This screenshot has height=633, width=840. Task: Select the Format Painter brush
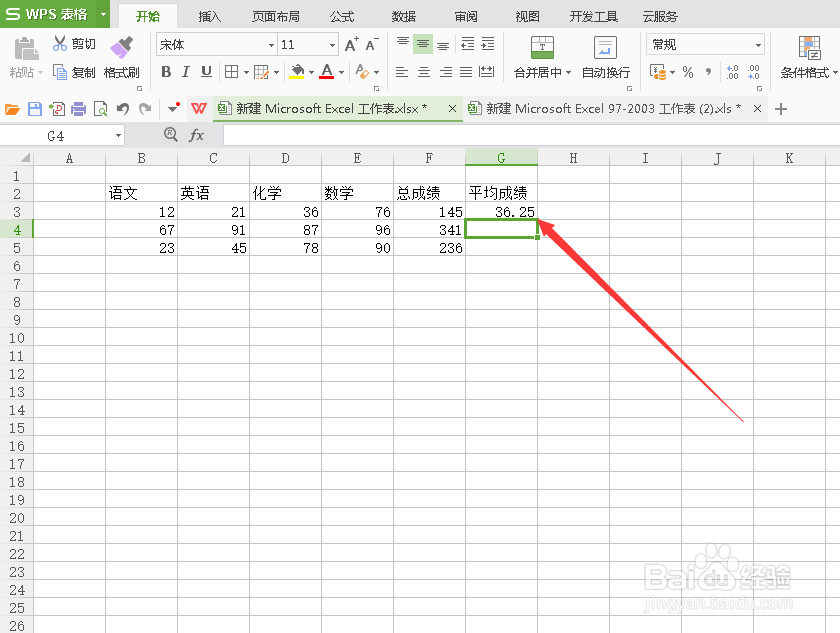(122, 48)
